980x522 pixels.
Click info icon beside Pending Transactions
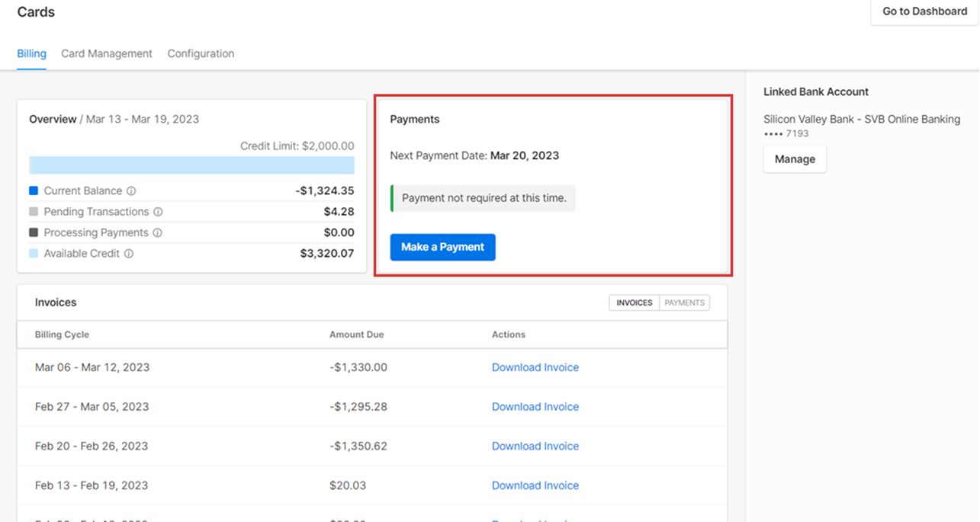click(158, 212)
